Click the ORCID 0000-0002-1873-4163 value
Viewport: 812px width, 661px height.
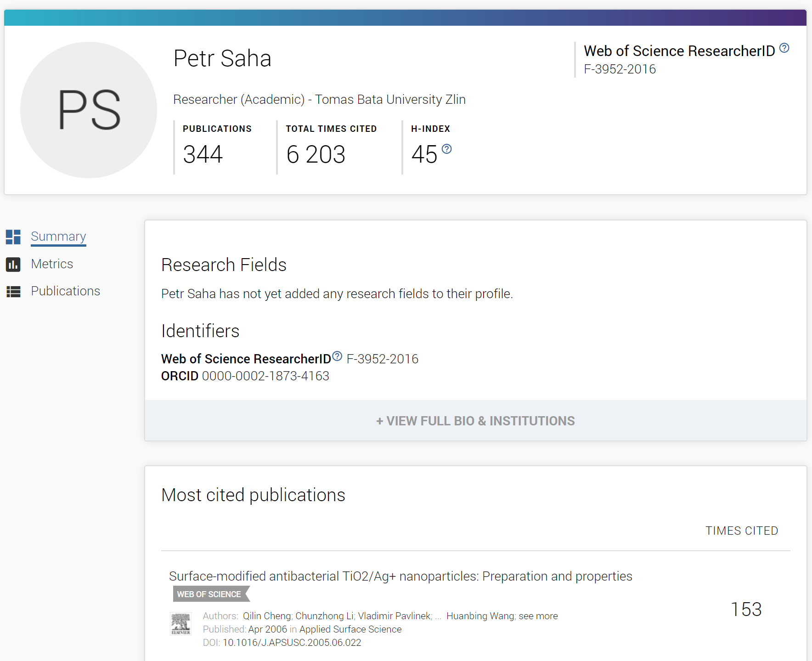(x=265, y=376)
